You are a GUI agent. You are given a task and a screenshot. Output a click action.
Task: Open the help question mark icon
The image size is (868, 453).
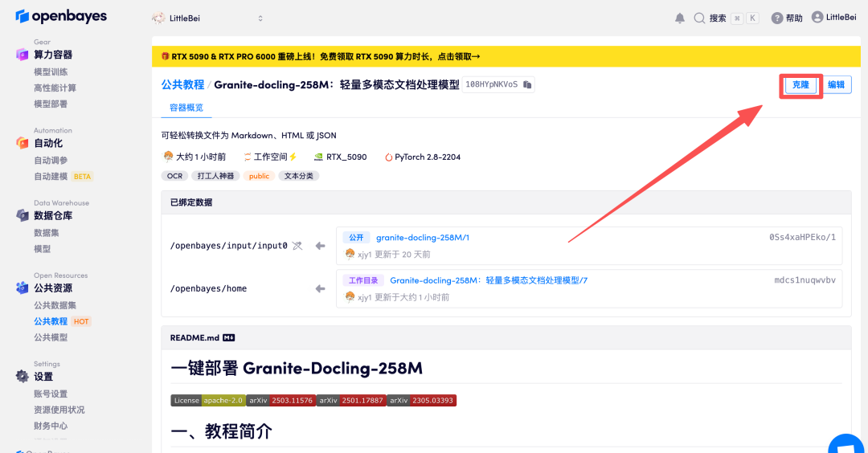tap(777, 18)
